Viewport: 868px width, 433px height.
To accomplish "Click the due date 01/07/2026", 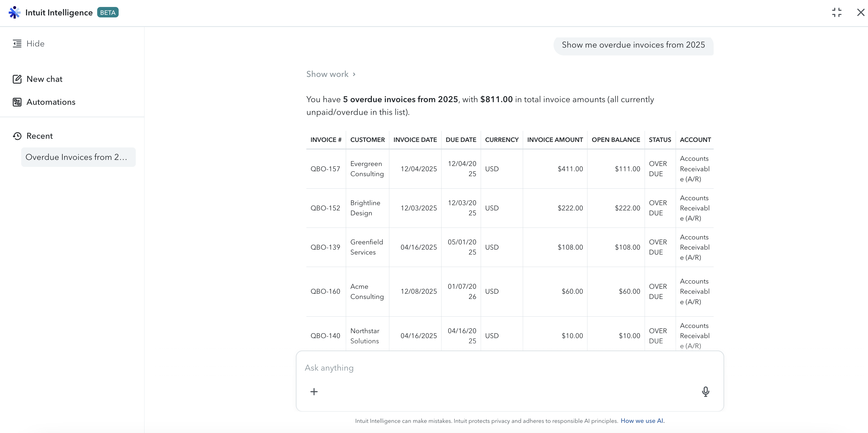I will pos(462,291).
